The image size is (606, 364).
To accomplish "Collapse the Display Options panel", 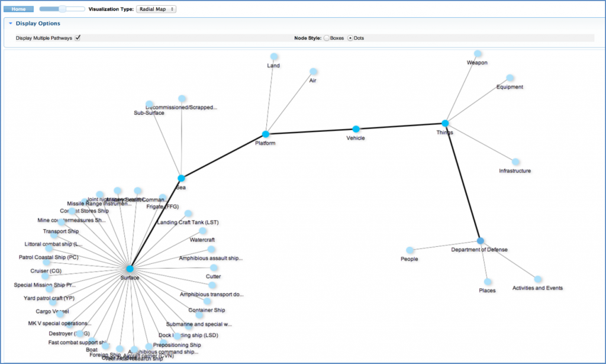I will (x=9, y=23).
